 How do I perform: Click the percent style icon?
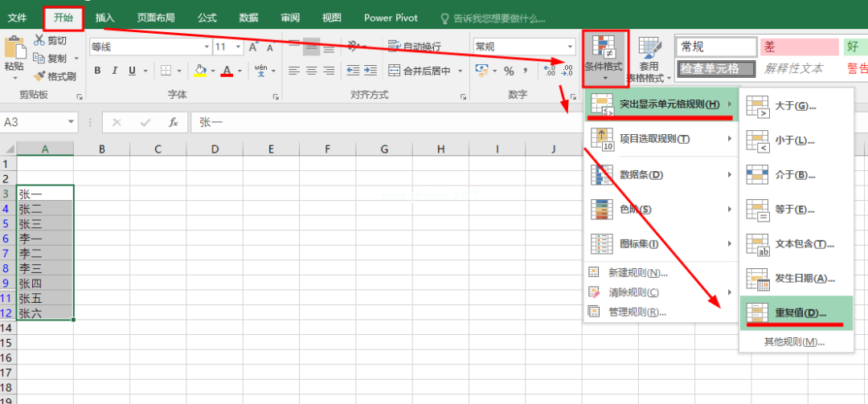tap(508, 71)
